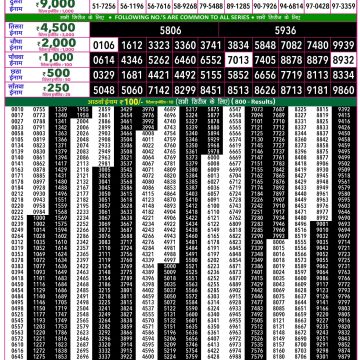360x360 pixels.
Task: Select number 7480 in ₹2,000 row
Action: (x=317, y=45)
